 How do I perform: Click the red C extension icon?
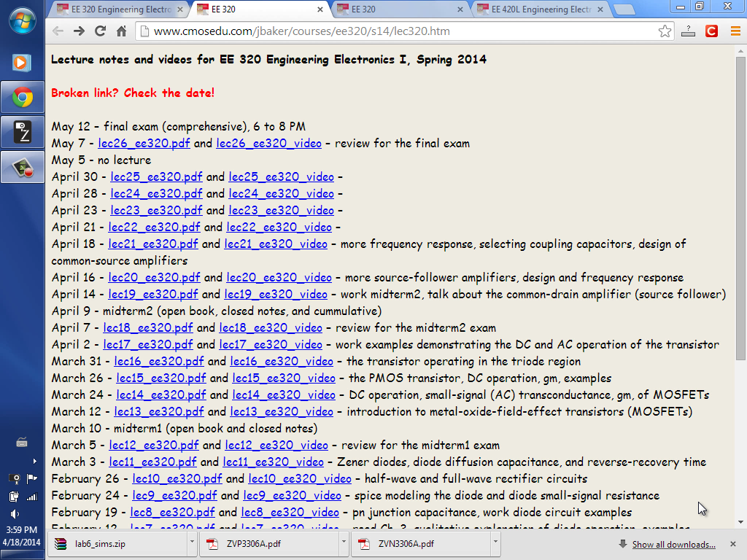coord(711,31)
